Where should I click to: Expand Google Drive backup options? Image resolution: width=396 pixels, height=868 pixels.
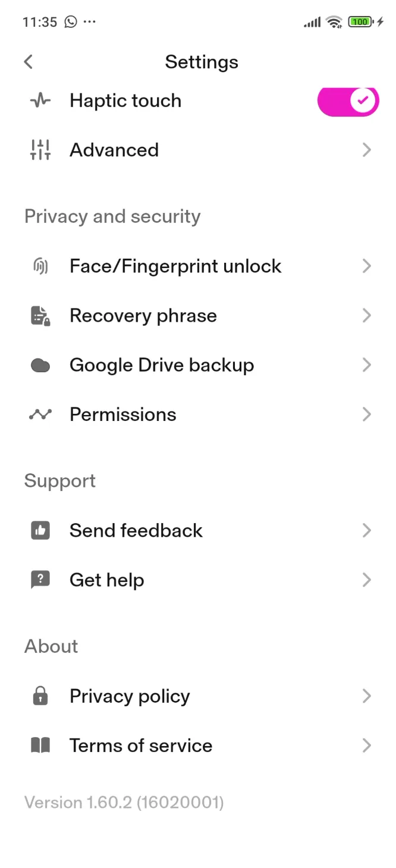pyautogui.click(x=366, y=364)
